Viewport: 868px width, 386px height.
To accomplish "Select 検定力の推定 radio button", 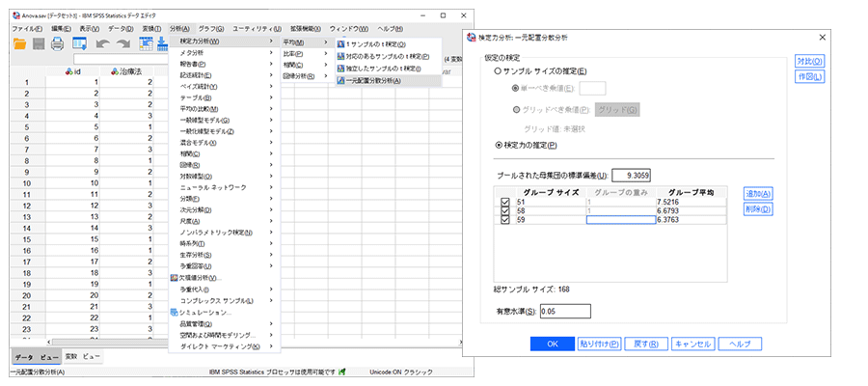I will [x=499, y=146].
